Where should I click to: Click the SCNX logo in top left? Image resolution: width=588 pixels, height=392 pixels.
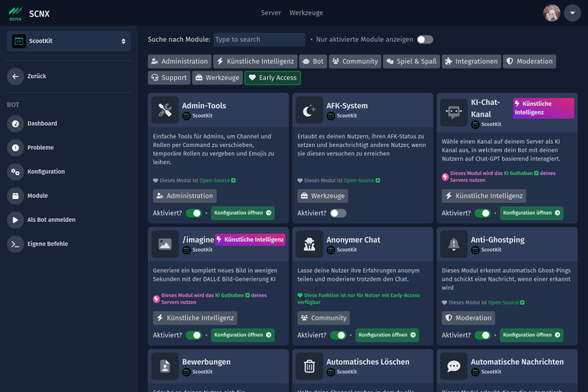[16, 13]
